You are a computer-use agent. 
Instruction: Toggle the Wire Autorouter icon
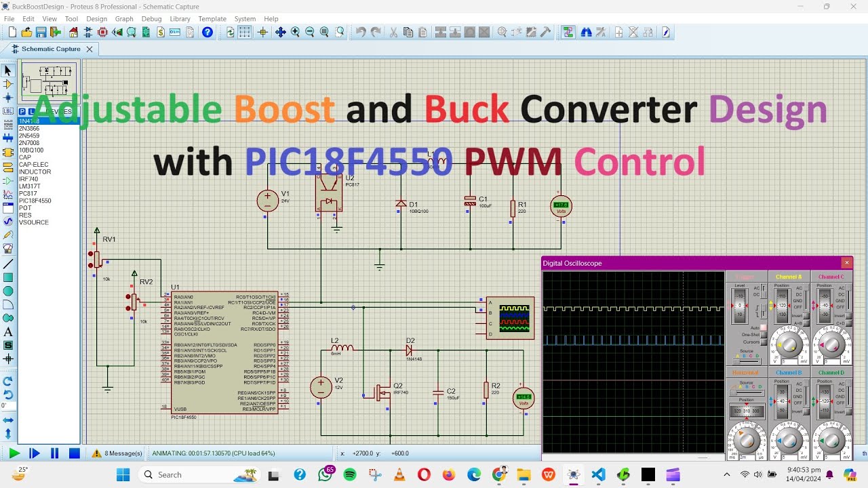[568, 32]
